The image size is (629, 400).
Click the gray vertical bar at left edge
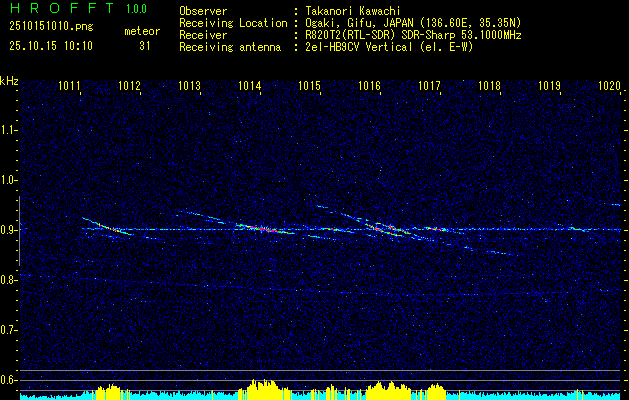19,231
